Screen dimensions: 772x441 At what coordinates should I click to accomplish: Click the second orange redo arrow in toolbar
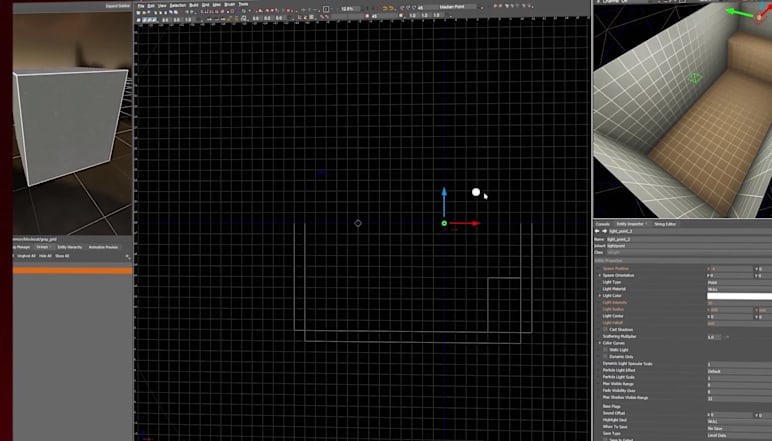tap(392, 8)
